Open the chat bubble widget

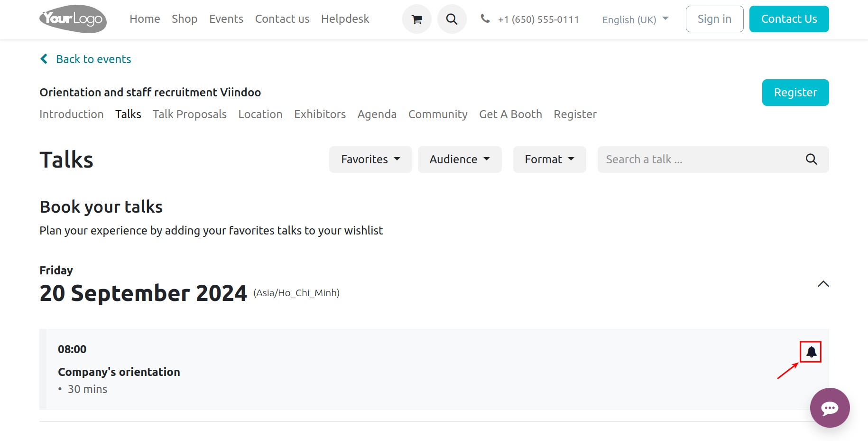(x=830, y=408)
